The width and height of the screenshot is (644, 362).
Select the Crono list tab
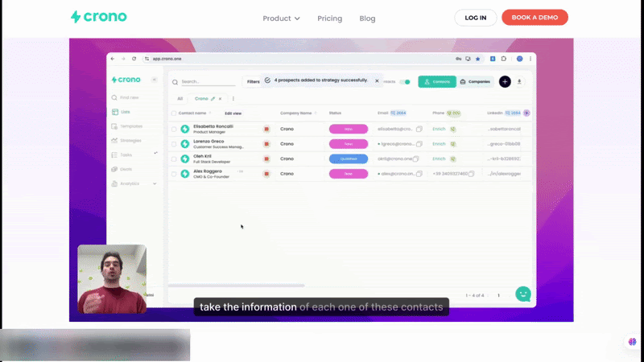[201, 98]
